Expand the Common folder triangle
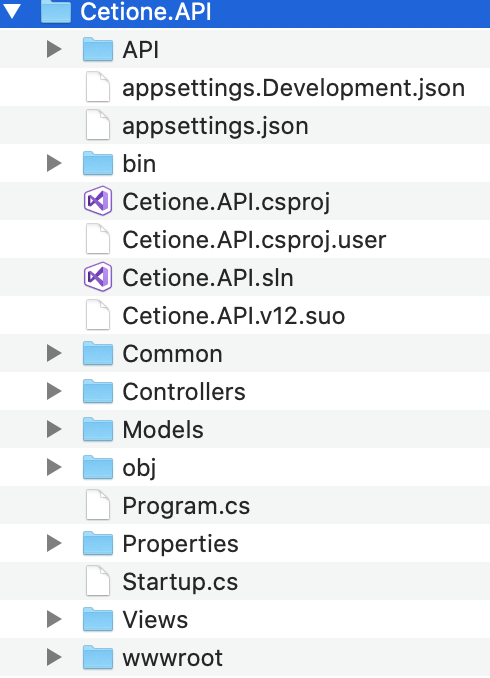 [54, 353]
